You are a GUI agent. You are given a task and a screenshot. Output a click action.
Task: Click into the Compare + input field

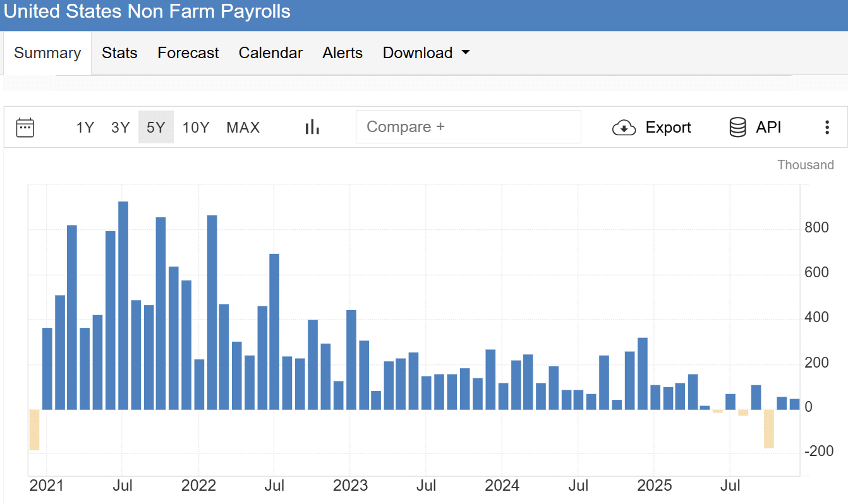pyautogui.click(x=468, y=127)
